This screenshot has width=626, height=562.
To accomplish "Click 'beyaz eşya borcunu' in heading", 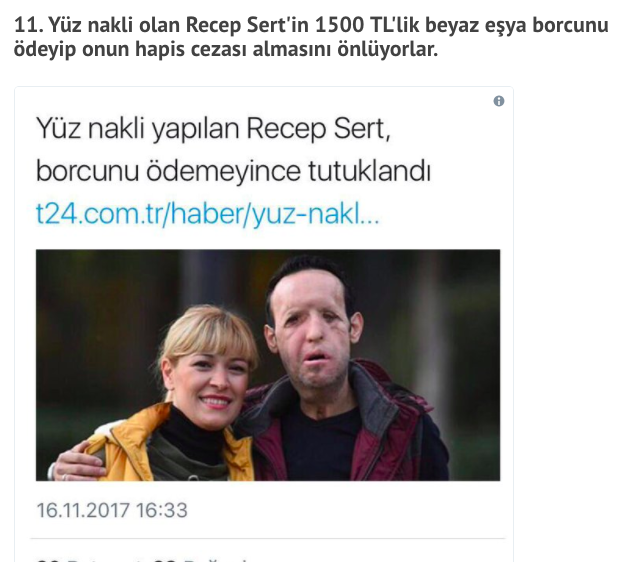I will (517, 25).
